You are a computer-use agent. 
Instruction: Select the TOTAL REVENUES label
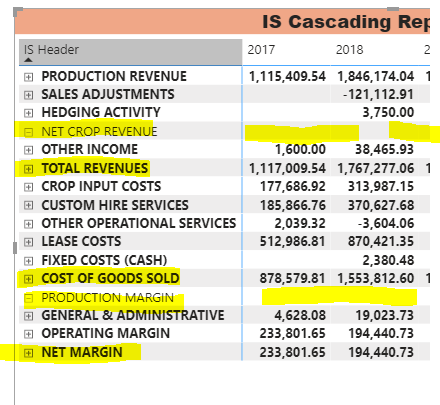[95, 168]
